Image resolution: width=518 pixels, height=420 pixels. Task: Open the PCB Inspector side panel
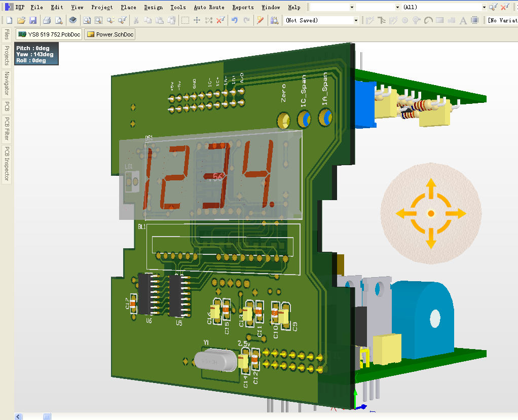click(7, 164)
